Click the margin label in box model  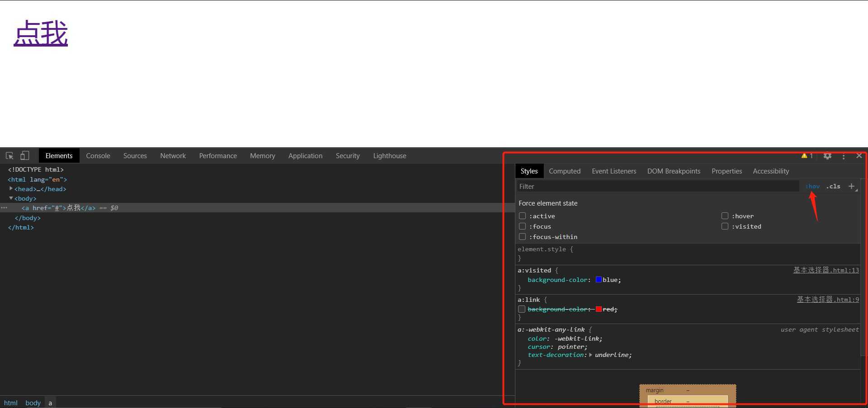click(x=655, y=390)
